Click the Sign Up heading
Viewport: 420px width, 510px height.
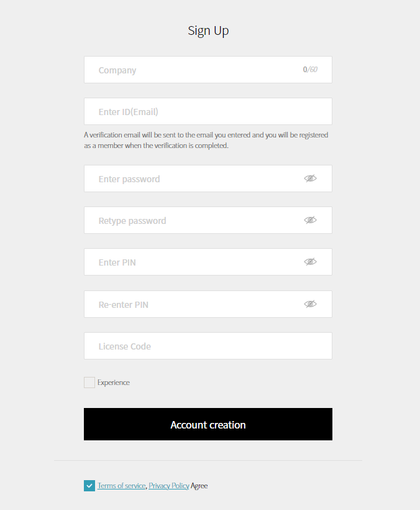[208, 30]
